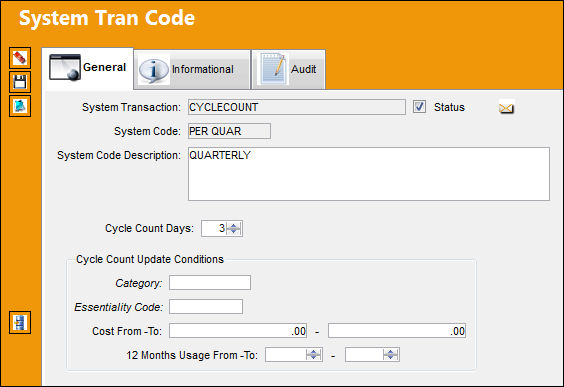Screen dimensions: 564x387
Task: Click the General tab window icon
Action: (x=65, y=67)
